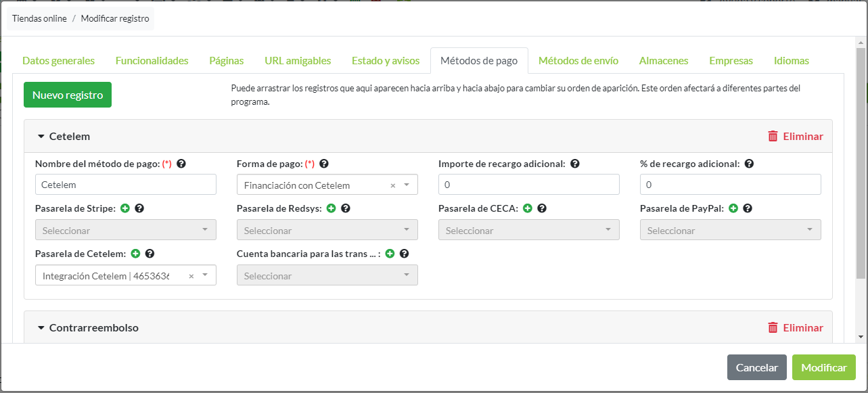Click the help icon next to Pasarela de Redsys
This screenshot has width=868, height=393.
point(346,209)
